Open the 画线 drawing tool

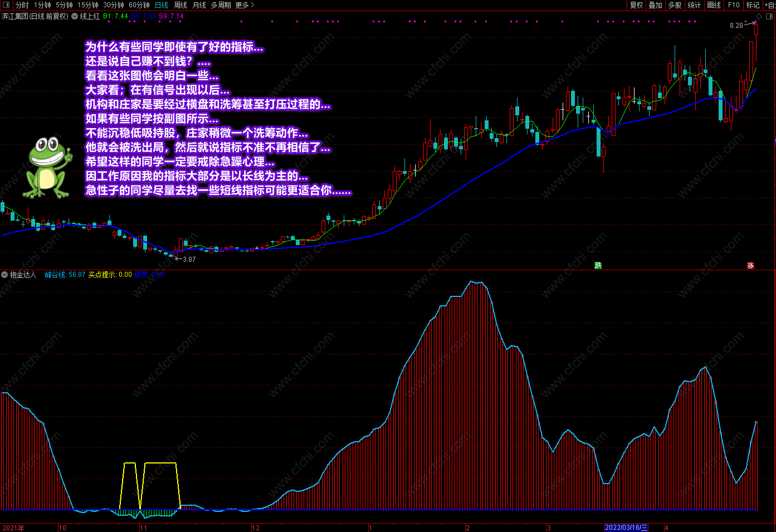714,5
